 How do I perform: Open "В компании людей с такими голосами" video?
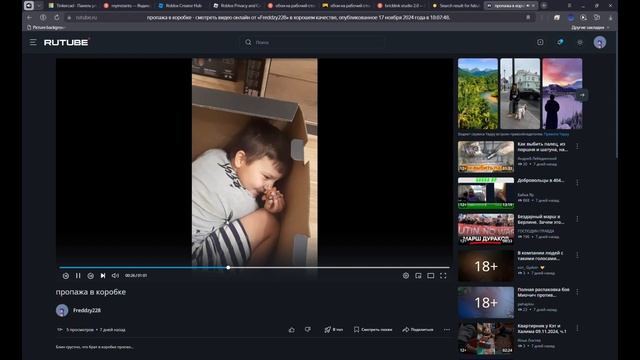[x=486, y=266]
